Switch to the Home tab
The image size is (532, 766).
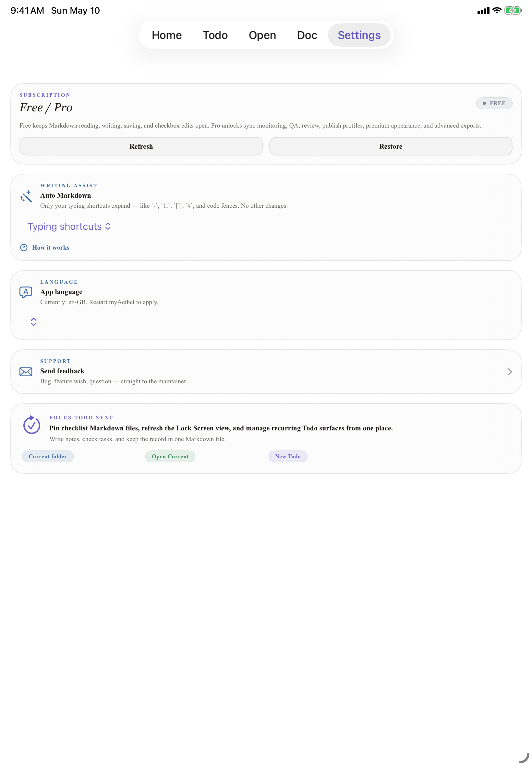167,35
